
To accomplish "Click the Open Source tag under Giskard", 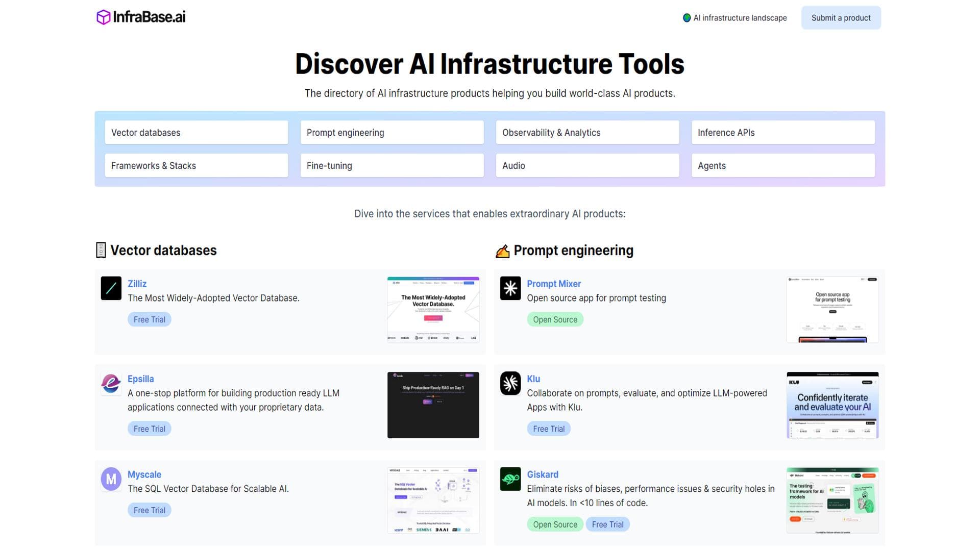I will (555, 524).
